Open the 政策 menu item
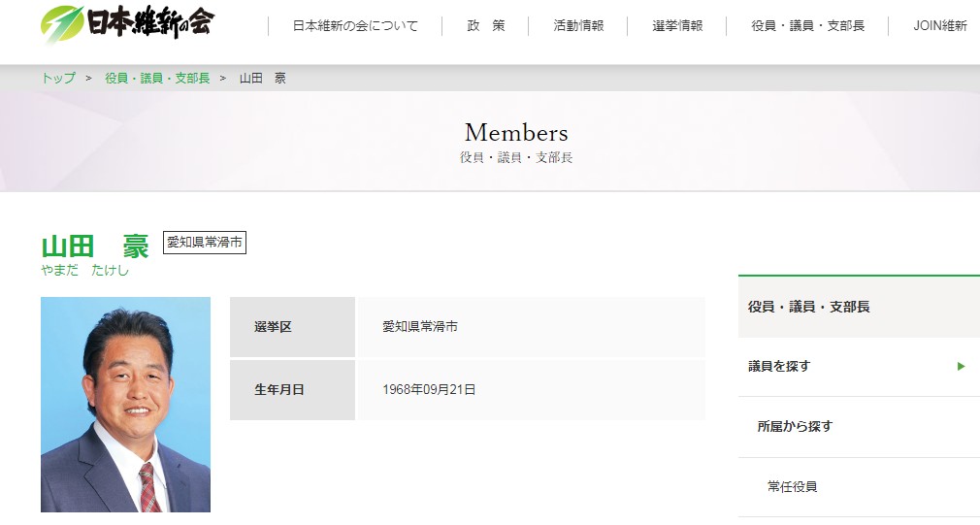The height and width of the screenshot is (525, 980). (485, 25)
